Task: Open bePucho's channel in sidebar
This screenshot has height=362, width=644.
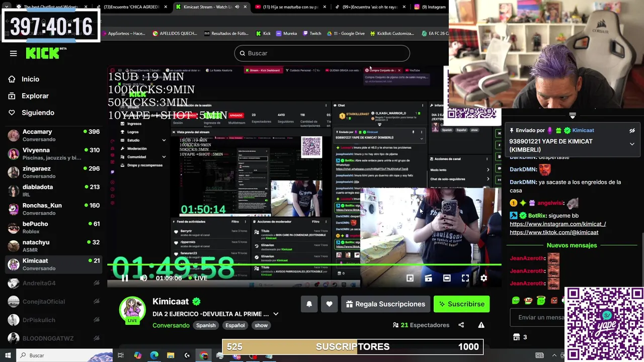Action: pyautogui.click(x=54, y=227)
